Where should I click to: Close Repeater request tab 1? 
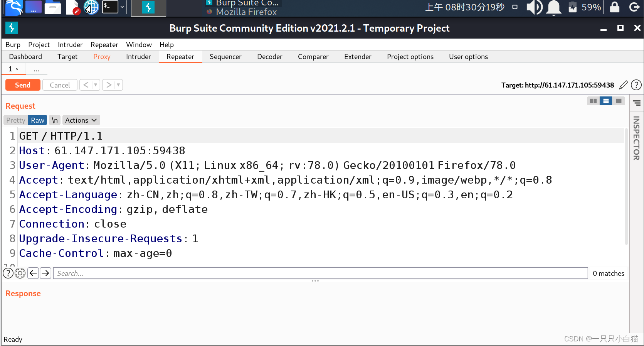(17, 69)
